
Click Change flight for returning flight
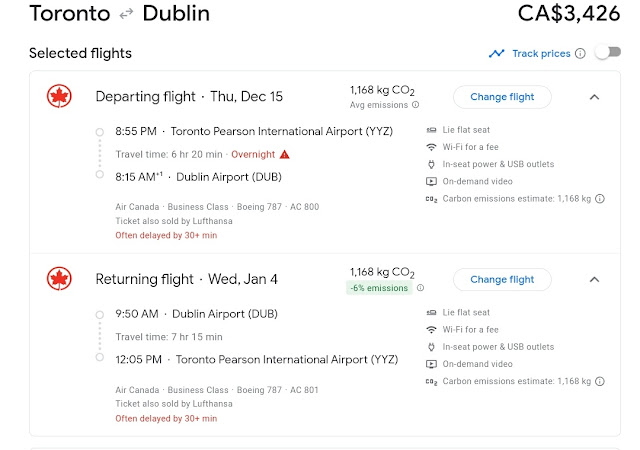pyautogui.click(x=501, y=280)
